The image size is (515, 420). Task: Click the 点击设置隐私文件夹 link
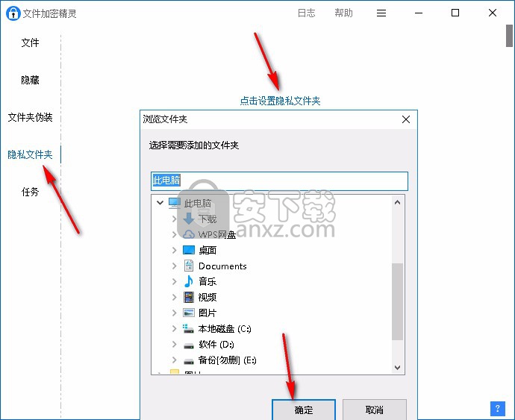point(280,101)
